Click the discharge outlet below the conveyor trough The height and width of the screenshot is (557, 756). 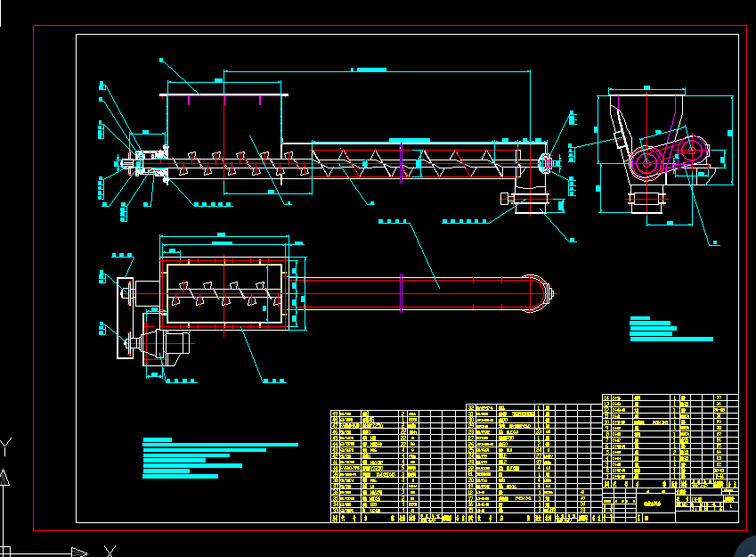(x=532, y=205)
